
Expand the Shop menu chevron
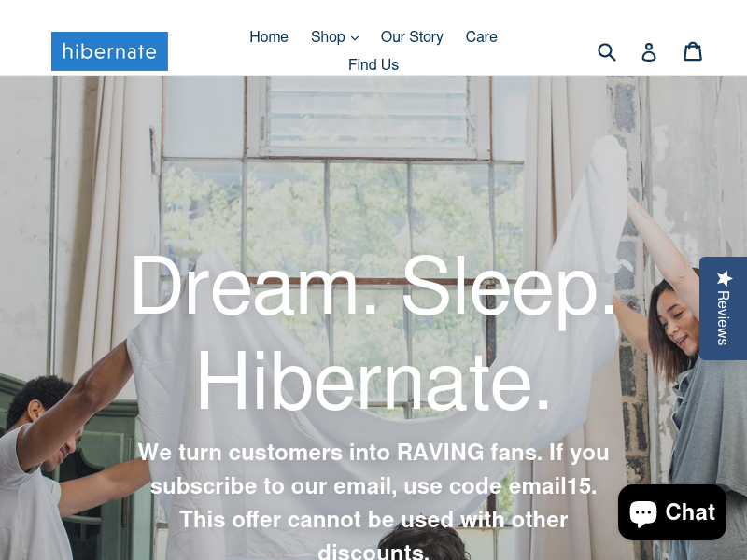[x=355, y=38]
